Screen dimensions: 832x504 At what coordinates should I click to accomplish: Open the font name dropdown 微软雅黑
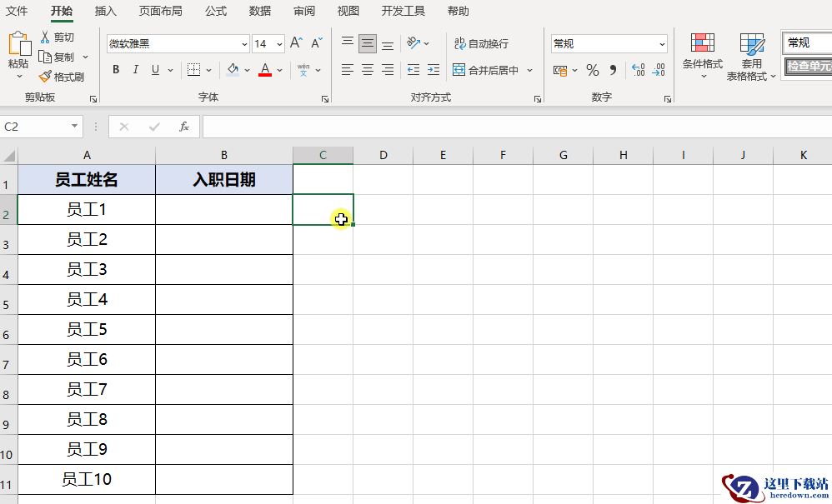click(x=244, y=44)
